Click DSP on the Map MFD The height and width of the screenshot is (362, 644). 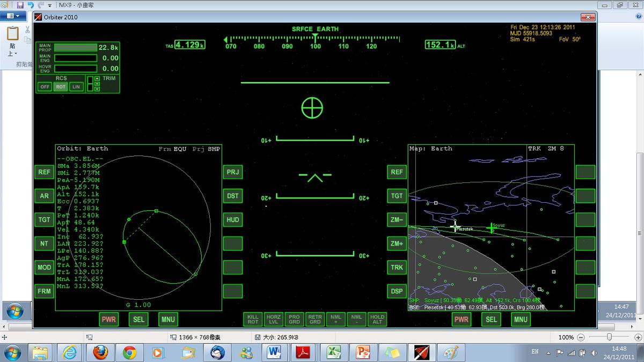[397, 291]
